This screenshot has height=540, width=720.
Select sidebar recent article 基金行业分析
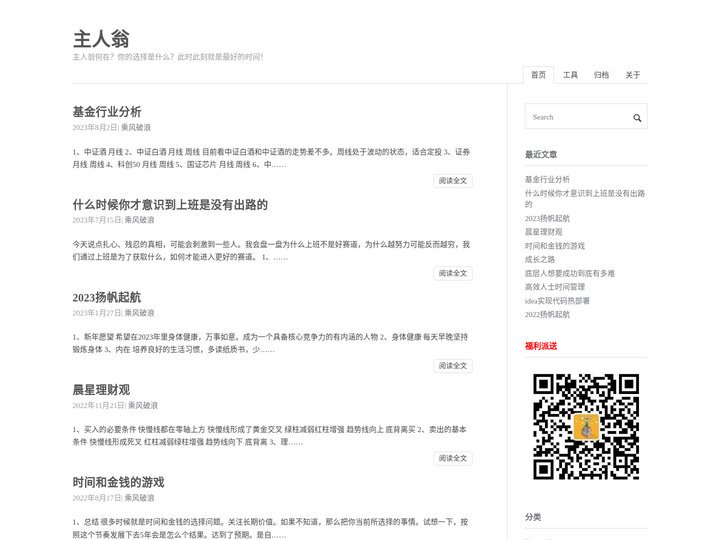click(547, 180)
